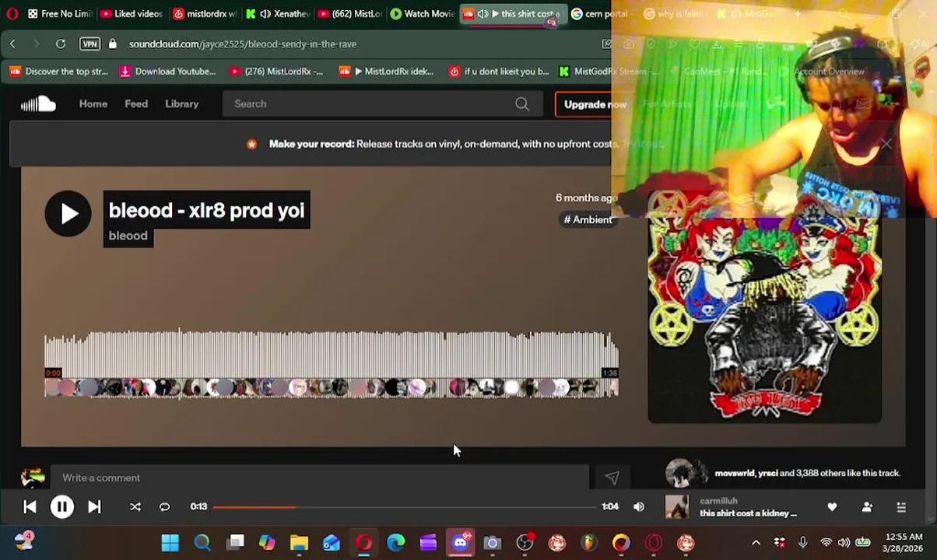Click the site padlock security icon
Image resolution: width=937 pixels, height=560 pixels.
(112, 44)
